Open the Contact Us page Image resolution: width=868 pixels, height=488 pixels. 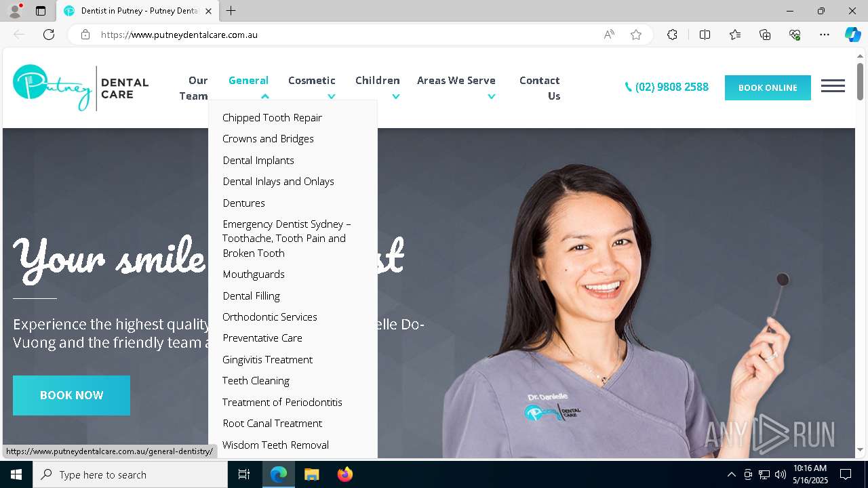(x=540, y=88)
